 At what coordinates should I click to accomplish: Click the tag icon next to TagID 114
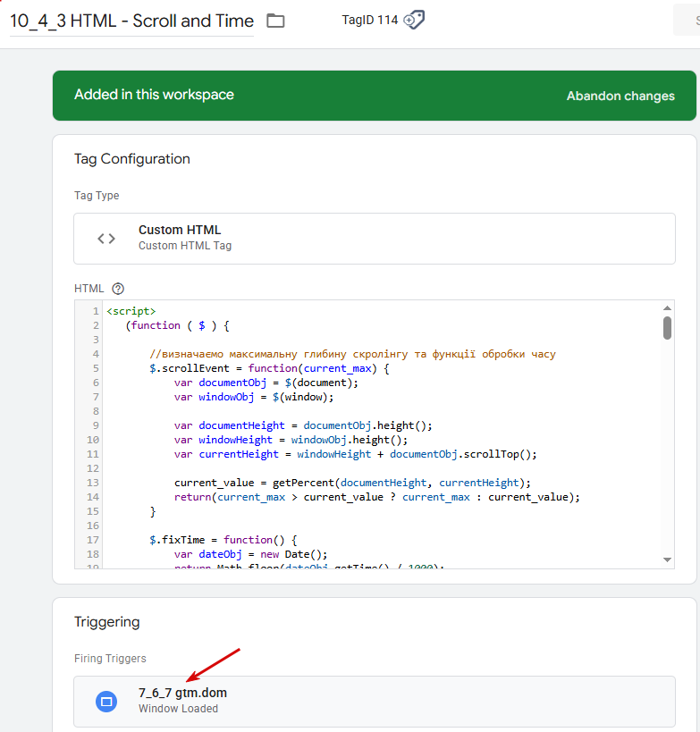pyautogui.click(x=414, y=20)
